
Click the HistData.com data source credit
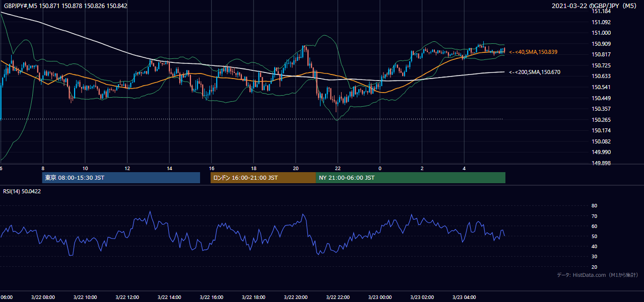598,275
